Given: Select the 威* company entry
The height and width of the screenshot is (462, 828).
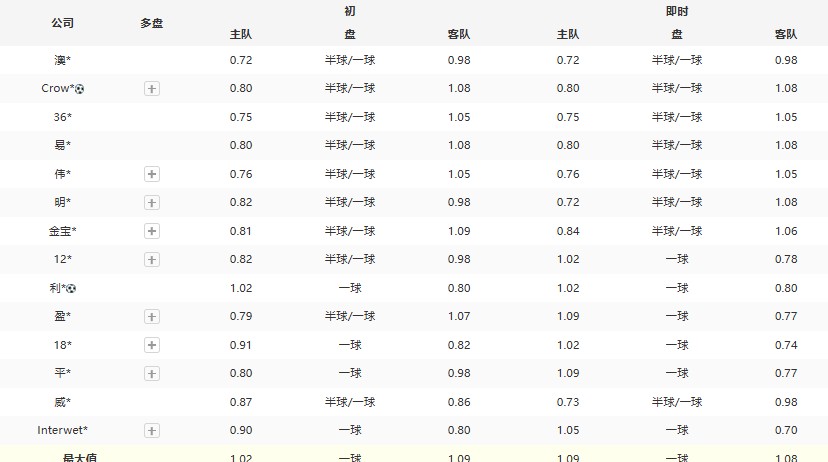Looking at the screenshot, I should tap(62, 402).
